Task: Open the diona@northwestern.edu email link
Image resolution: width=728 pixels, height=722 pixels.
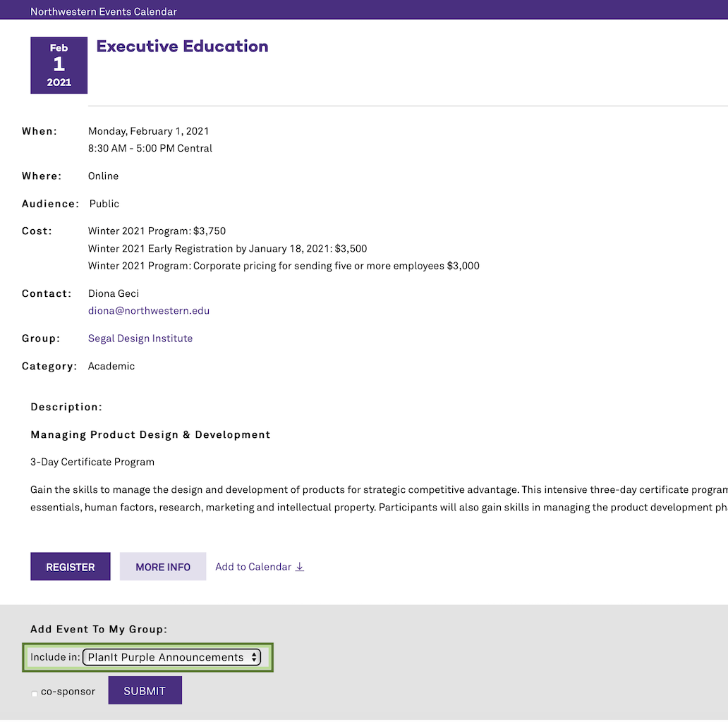Action: (x=149, y=310)
